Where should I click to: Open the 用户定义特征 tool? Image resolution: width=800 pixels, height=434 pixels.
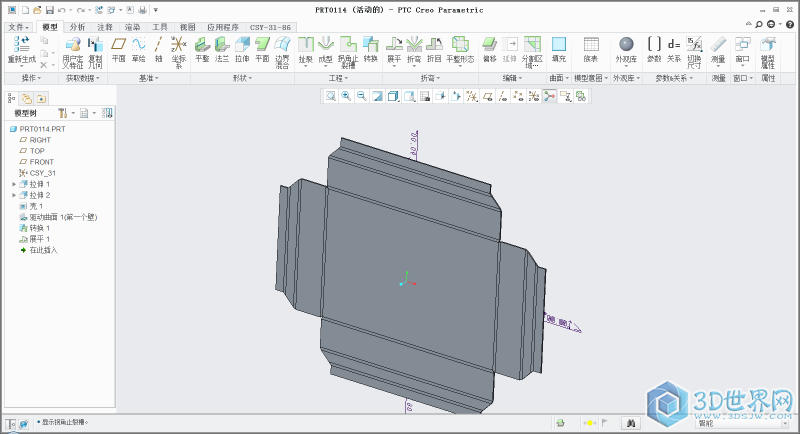tap(73, 52)
